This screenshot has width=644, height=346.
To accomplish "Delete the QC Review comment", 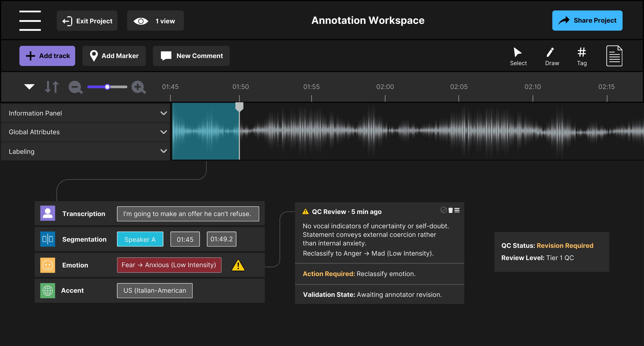I will point(450,210).
